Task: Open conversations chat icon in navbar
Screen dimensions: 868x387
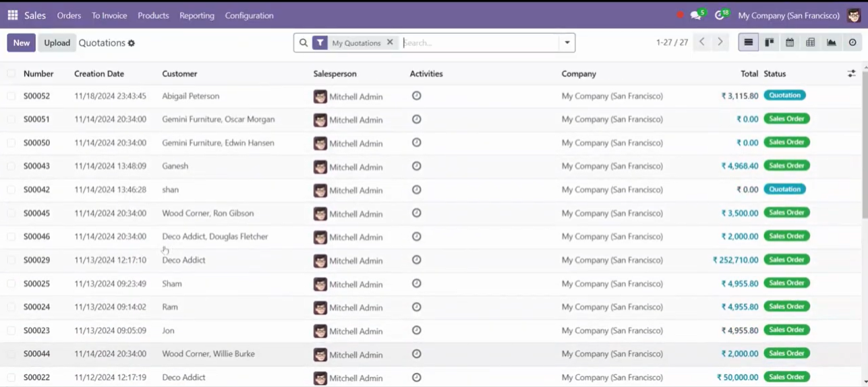Action: click(697, 15)
